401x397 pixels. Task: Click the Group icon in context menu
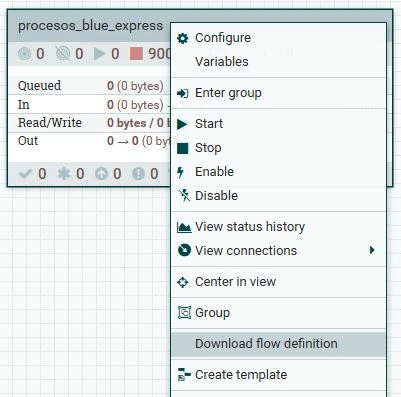(184, 313)
